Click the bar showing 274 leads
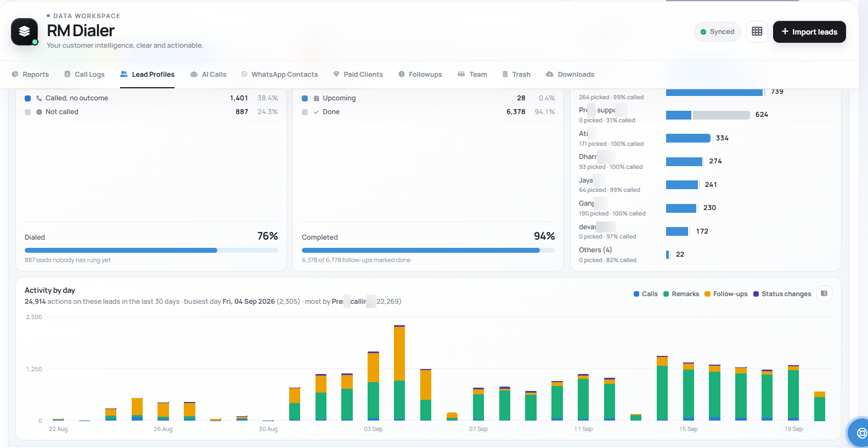 (684, 161)
